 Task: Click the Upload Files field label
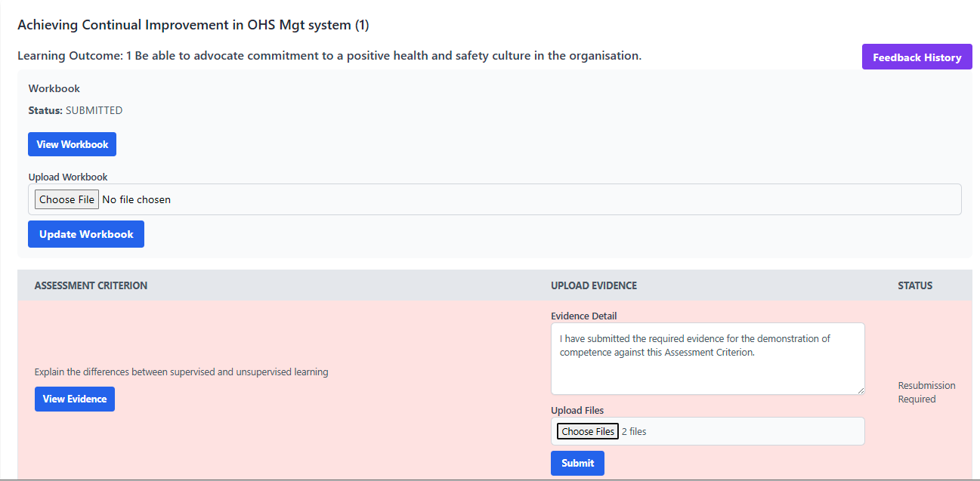(x=577, y=410)
